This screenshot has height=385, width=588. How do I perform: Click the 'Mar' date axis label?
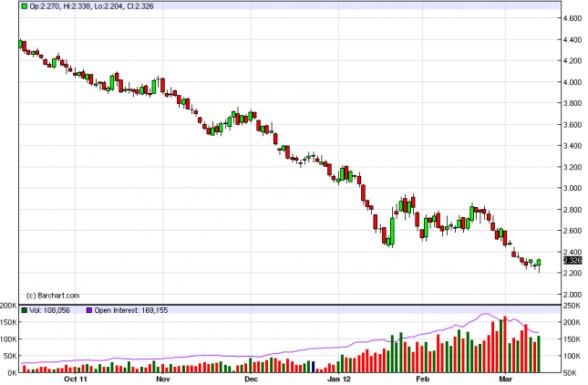click(x=506, y=379)
